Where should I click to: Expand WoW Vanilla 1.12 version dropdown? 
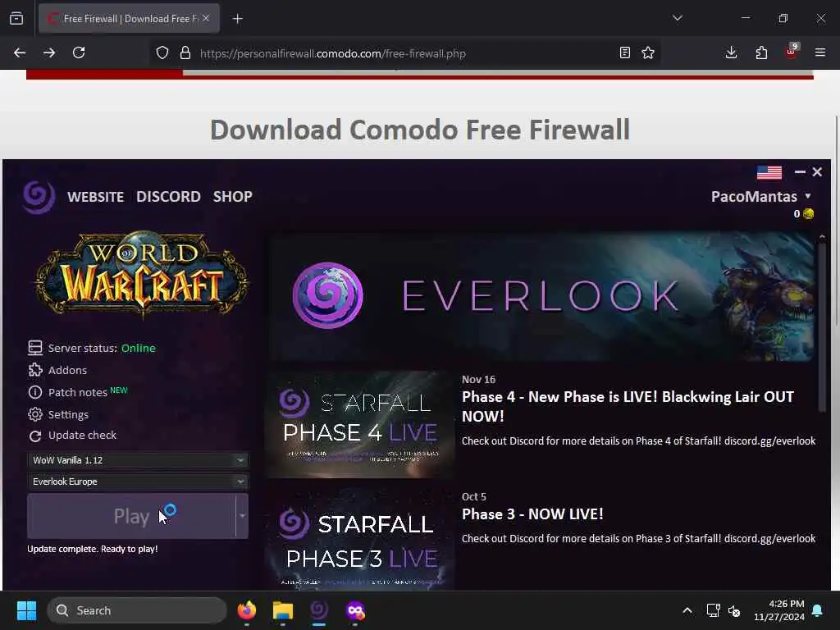pyautogui.click(x=138, y=460)
